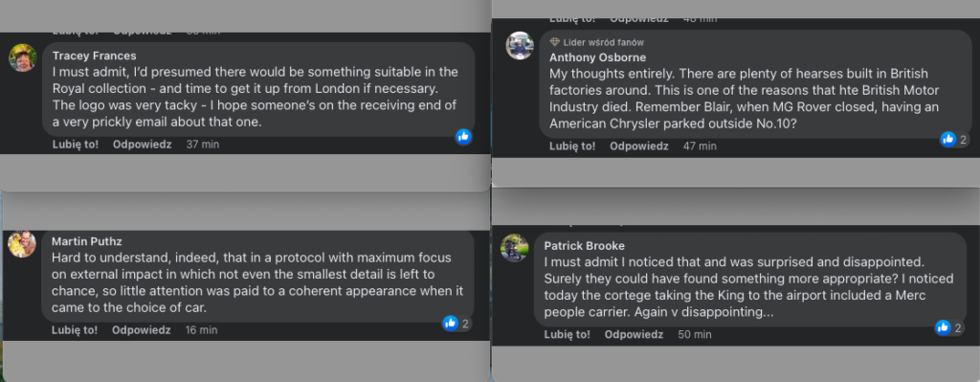
Task: Open the Anthony Osborne name link
Action: [x=597, y=57]
